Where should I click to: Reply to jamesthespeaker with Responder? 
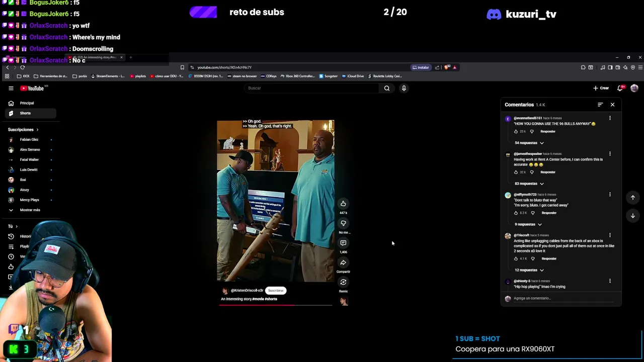pos(548,172)
